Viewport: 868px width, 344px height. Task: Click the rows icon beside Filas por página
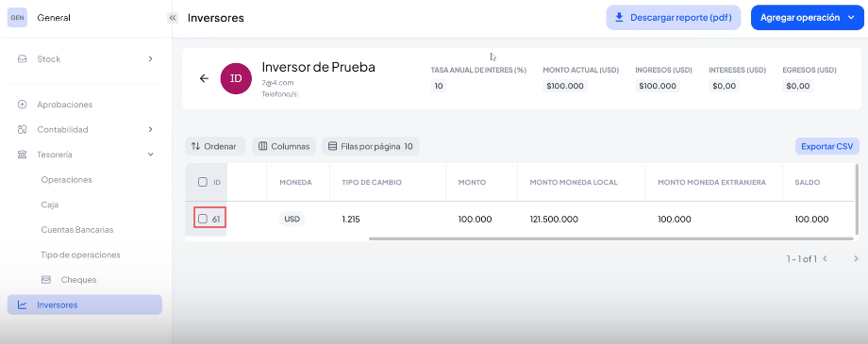(x=333, y=147)
